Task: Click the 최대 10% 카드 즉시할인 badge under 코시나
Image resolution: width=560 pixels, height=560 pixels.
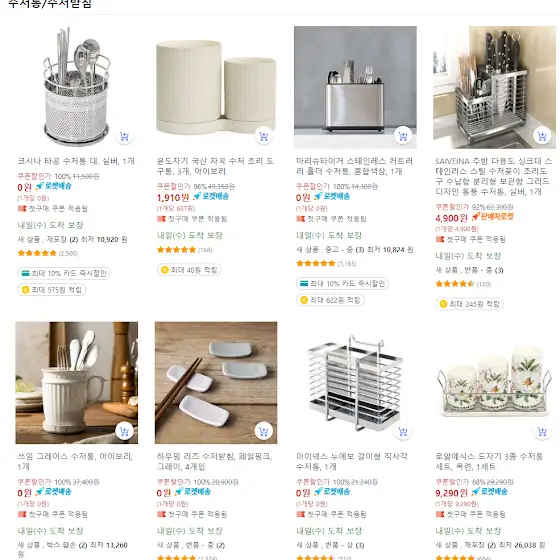Action: [64, 273]
